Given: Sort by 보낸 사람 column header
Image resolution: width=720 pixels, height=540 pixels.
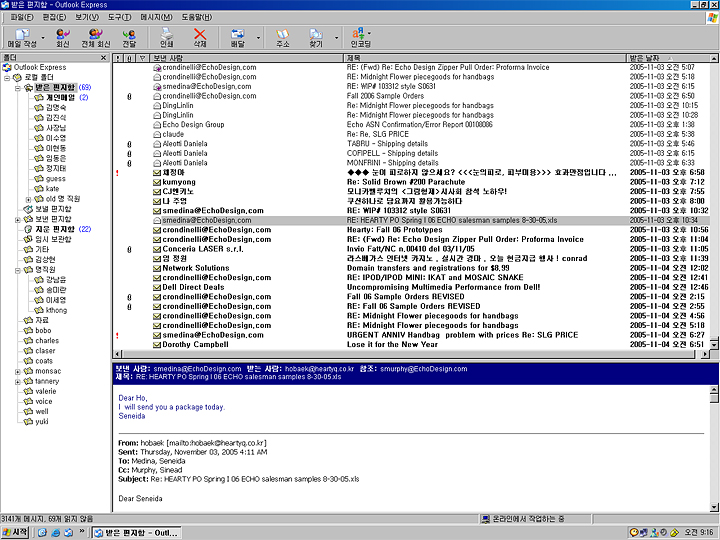Looking at the screenshot, I should 248,58.
